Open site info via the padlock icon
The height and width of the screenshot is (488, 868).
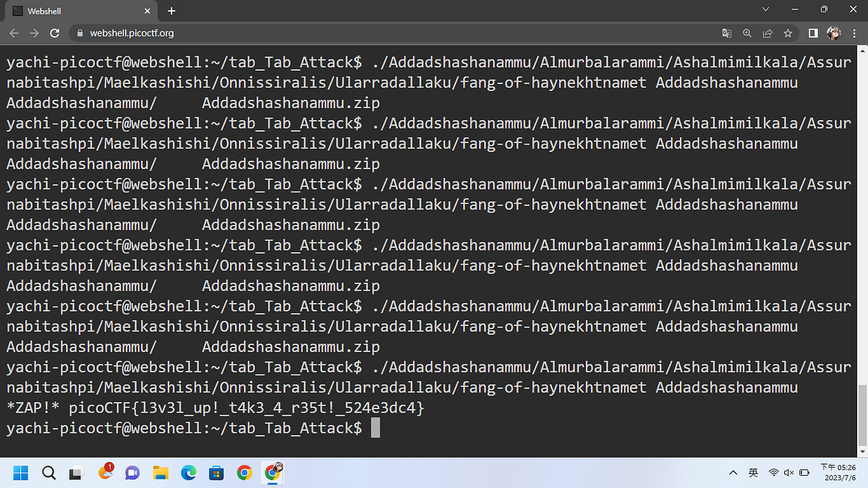(x=79, y=33)
